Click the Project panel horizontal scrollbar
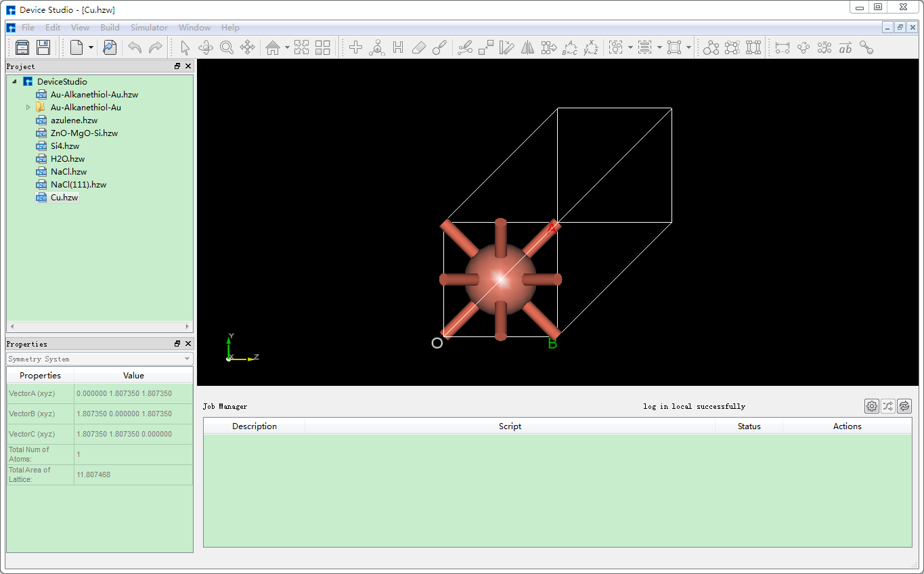 (x=99, y=326)
